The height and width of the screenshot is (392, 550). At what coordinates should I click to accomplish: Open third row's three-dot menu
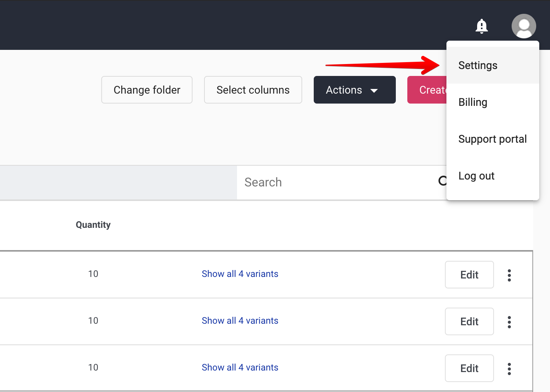point(509,369)
